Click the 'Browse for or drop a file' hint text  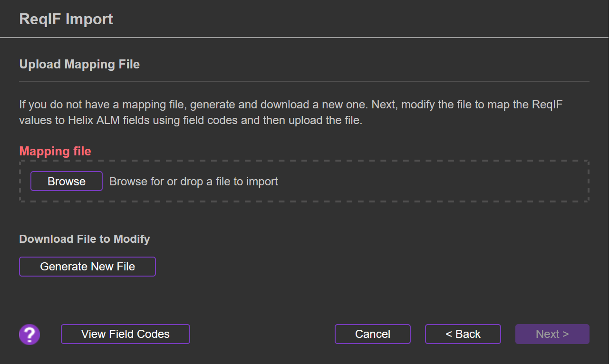pyautogui.click(x=193, y=182)
